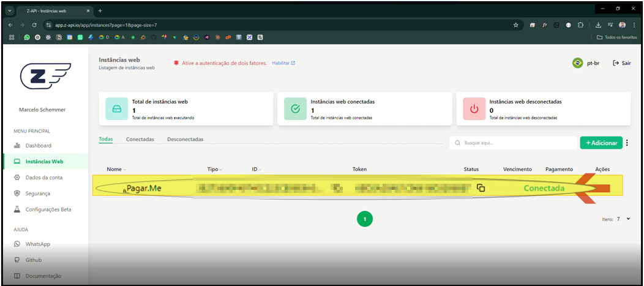Image resolution: width=644 pixels, height=286 pixels.
Task: Open the WhatsApp bookmark
Action: click(x=27, y=37)
